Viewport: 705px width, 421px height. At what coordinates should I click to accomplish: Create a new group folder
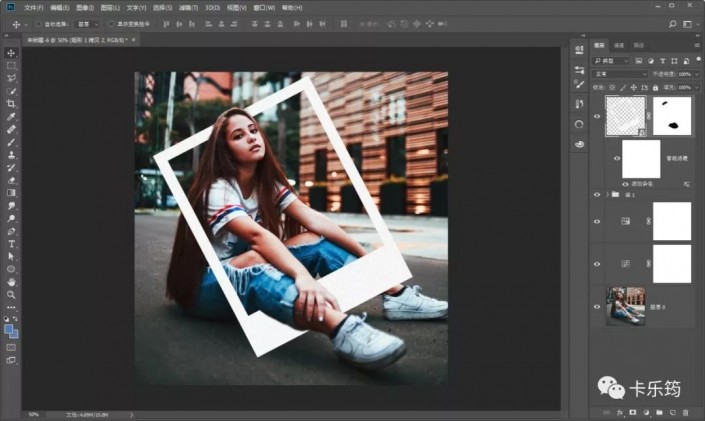tap(660, 412)
